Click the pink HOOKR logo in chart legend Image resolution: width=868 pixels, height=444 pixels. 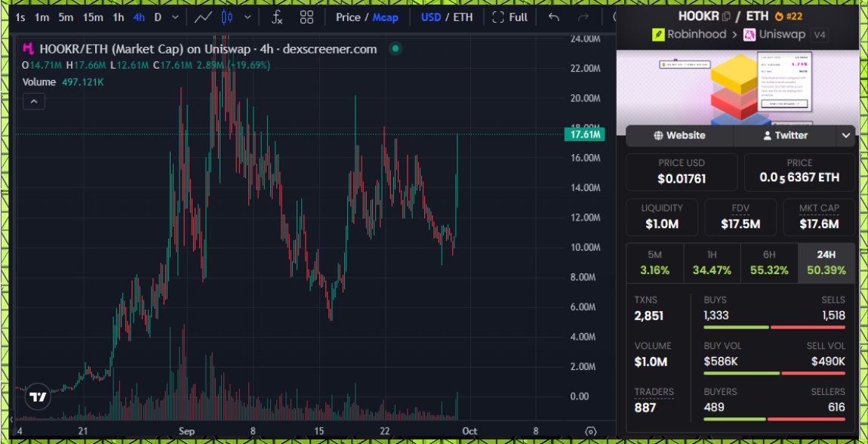28,49
